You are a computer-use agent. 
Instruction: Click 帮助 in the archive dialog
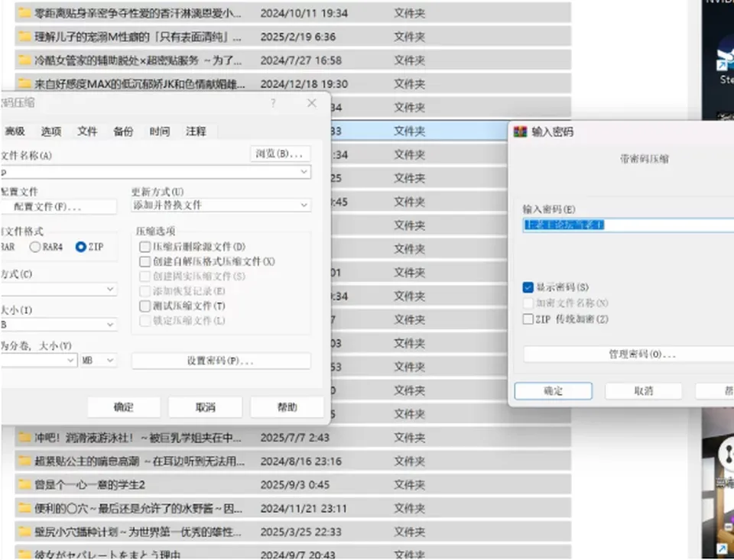click(x=287, y=407)
